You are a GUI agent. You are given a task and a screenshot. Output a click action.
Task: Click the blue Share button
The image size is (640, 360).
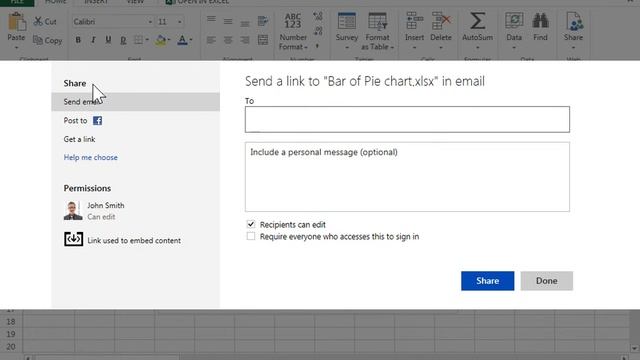pyautogui.click(x=487, y=281)
